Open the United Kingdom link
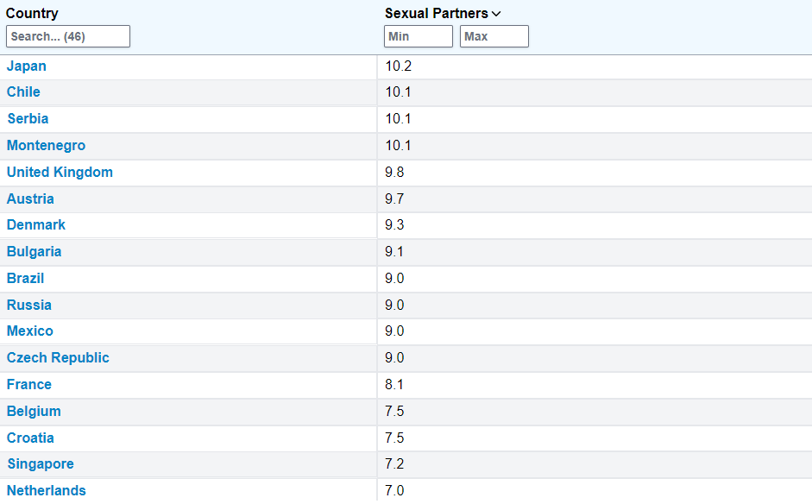The height and width of the screenshot is (504, 812). click(60, 173)
